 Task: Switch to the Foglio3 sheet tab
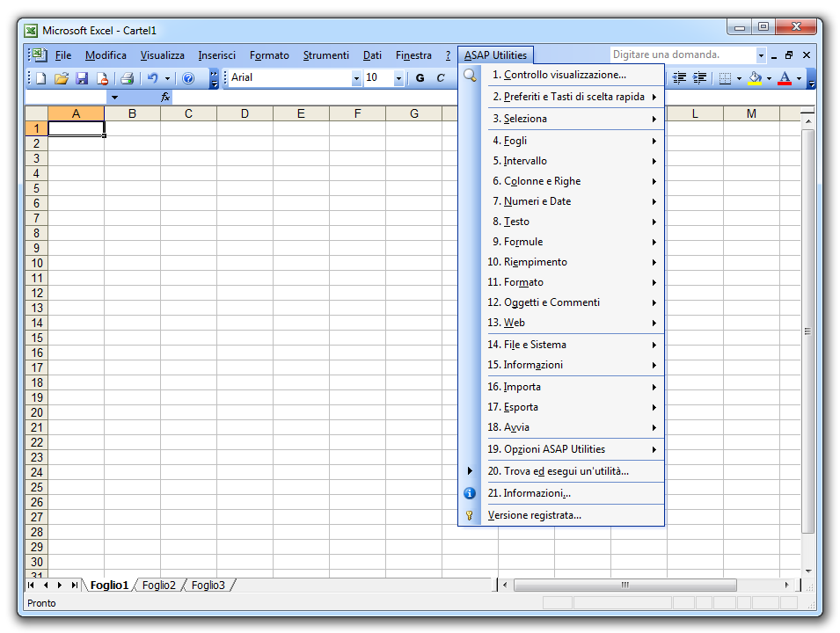(x=208, y=585)
